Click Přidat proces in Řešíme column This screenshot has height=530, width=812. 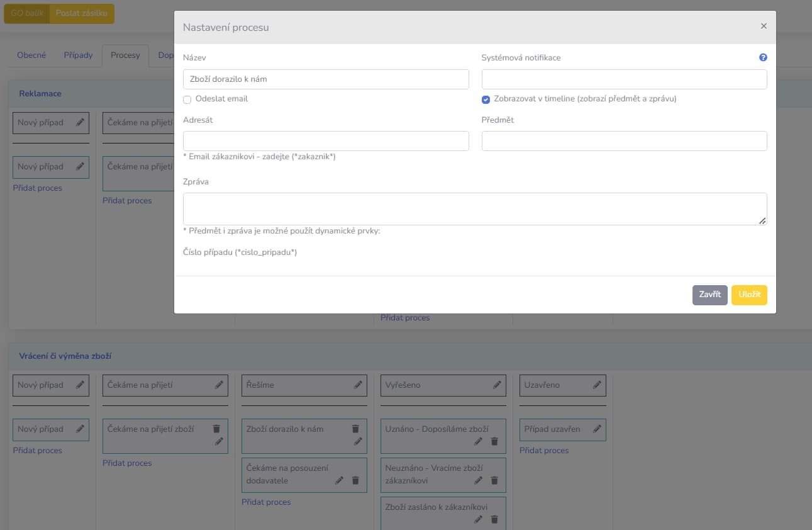[266, 502]
